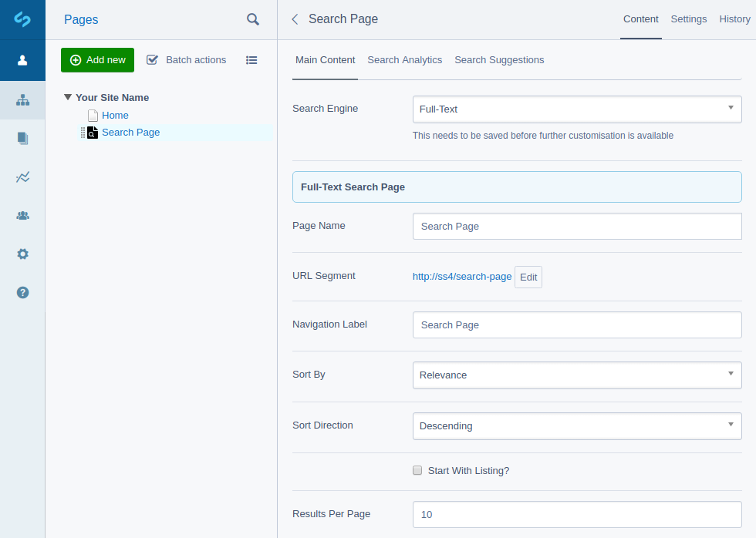756x538 pixels.
Task: Open the Security users group icon
Action: point(22,215)
